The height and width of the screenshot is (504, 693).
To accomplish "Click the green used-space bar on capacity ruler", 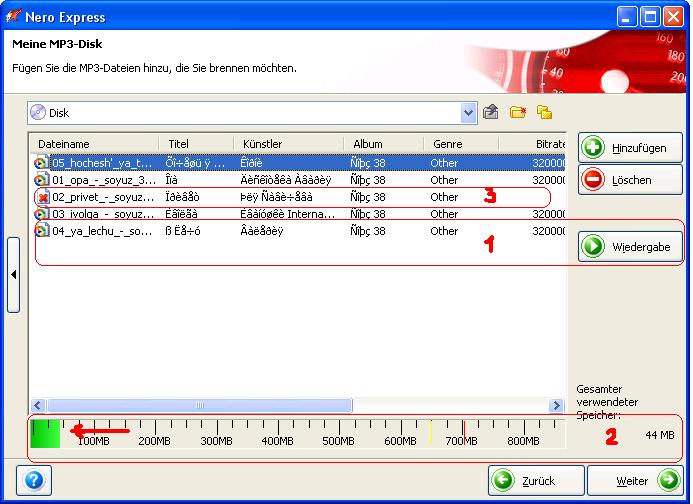I will pos(46,434).
